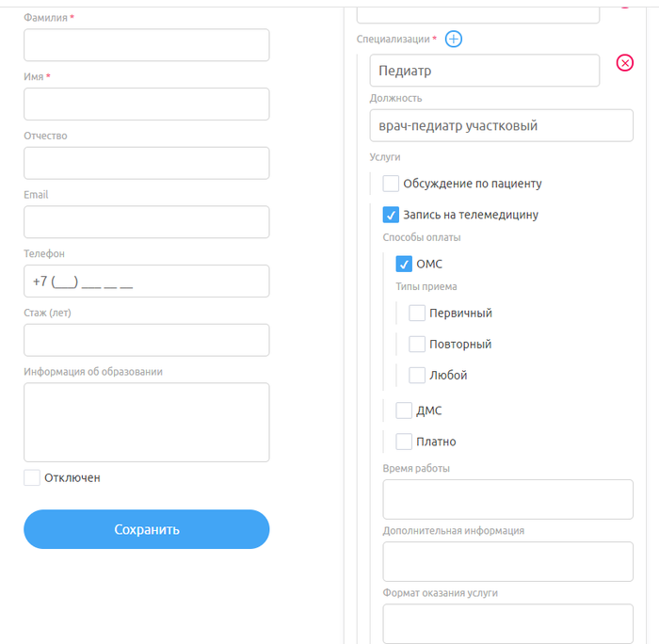Enable the Первичный appointment type
Image resolution: width=659 pixels, height=644 pixels.
pyautogui.click(x=417, y=314)
